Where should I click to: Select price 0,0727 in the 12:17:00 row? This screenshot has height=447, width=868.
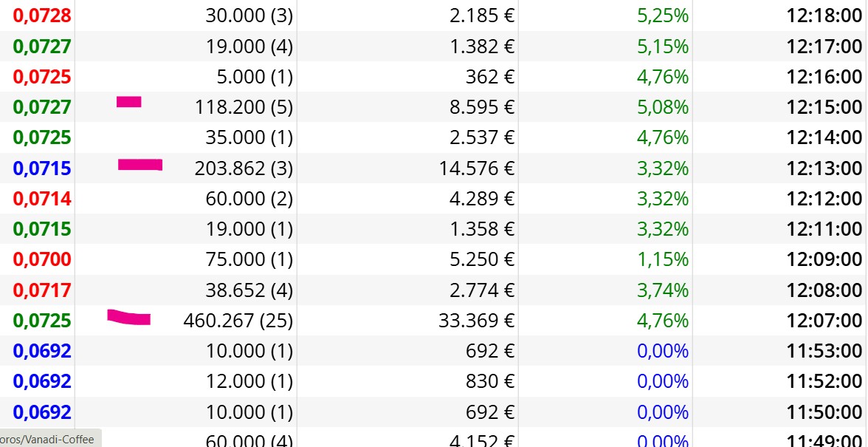coord(42,46)
